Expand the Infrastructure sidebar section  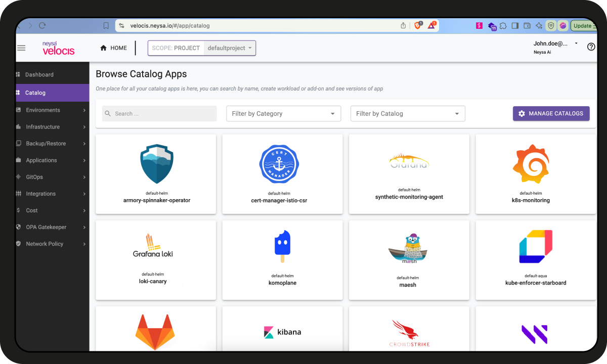tap(53, 127)
